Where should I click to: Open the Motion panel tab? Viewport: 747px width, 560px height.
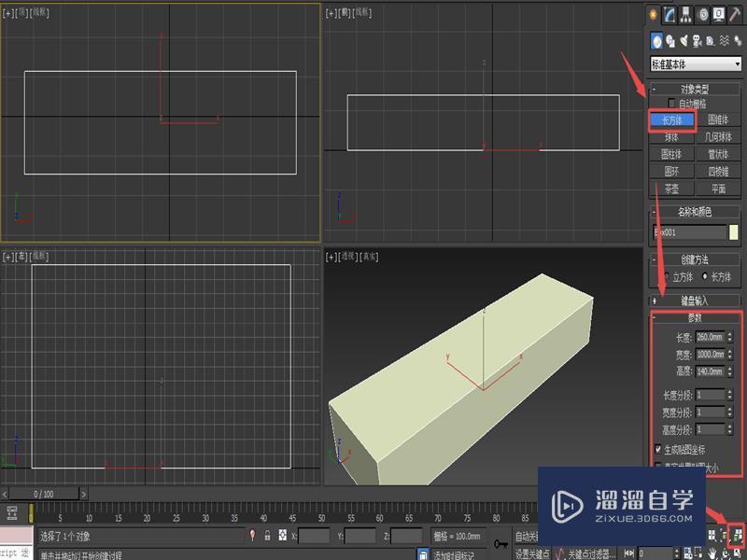point(703,15)
